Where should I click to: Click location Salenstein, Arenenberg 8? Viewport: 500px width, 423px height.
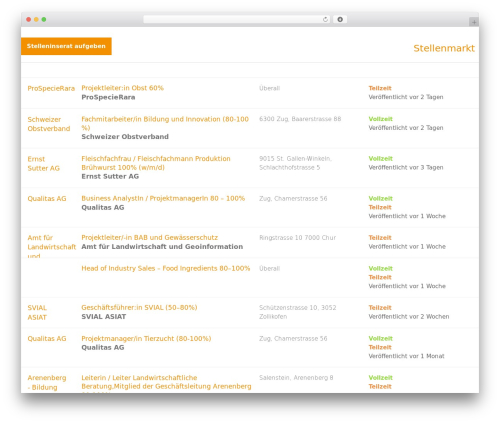[x=296, y=378]
